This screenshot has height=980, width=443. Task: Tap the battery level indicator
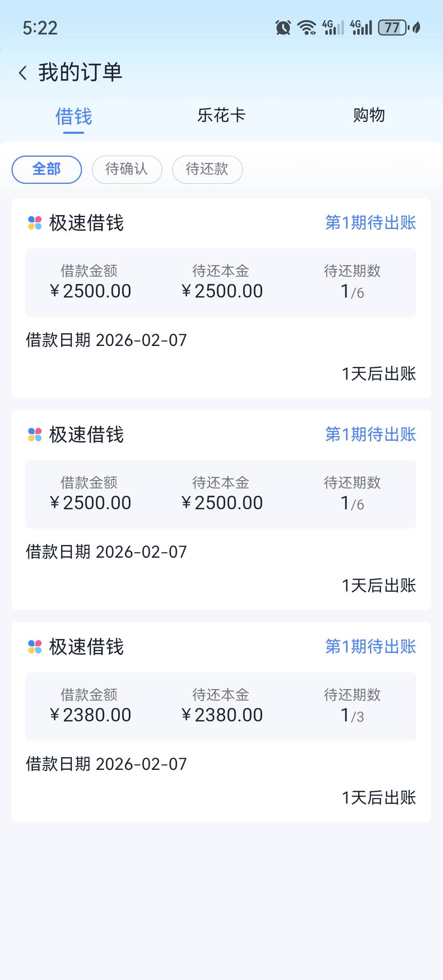coord(393,28)
